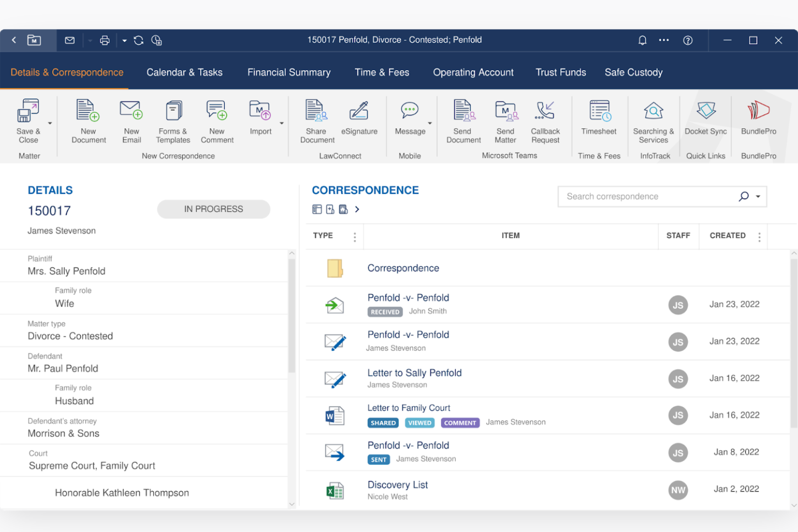Select the Plaintiff Mrs. Sally Penfold field

tap(144, 265)
